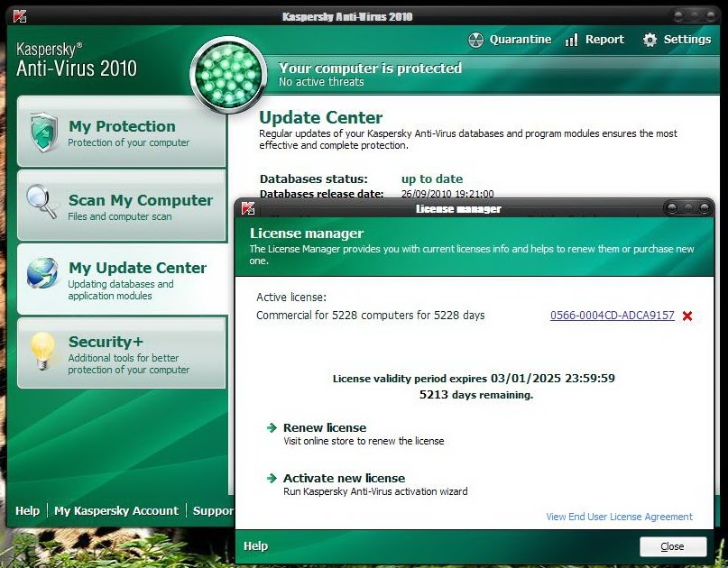Open Quarantine via its radiation icon
The width and height of the screenshot is (728, 568).
(x=475, y=40)
